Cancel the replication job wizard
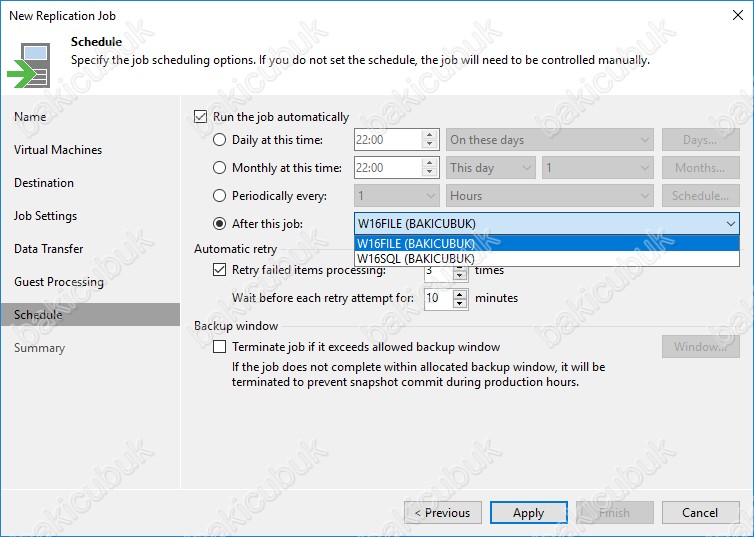The image size is (754, 537). (701, 512)
